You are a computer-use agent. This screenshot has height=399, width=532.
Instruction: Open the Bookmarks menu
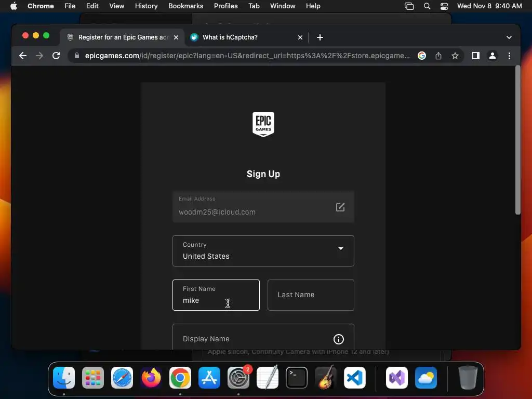point(185,6)
